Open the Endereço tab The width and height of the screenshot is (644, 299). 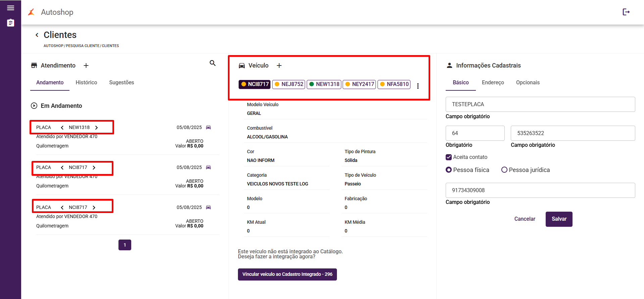[x=493, y=83]
